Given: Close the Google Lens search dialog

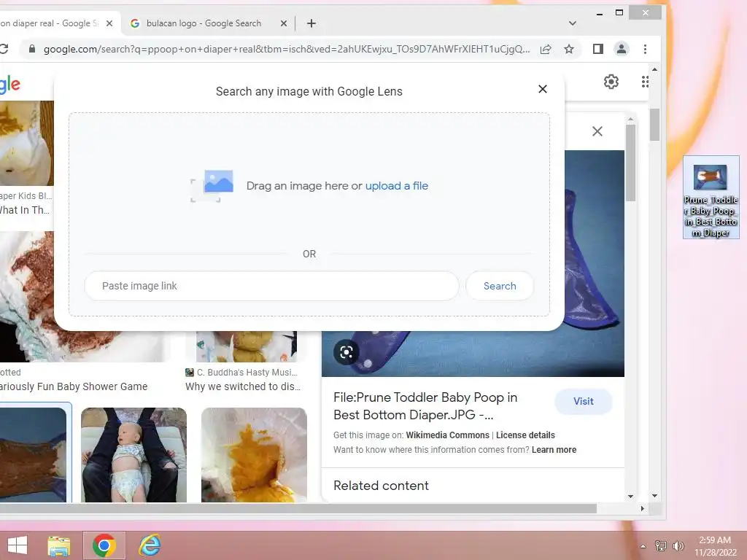Looking at the screenshot, I should (542, 89).
